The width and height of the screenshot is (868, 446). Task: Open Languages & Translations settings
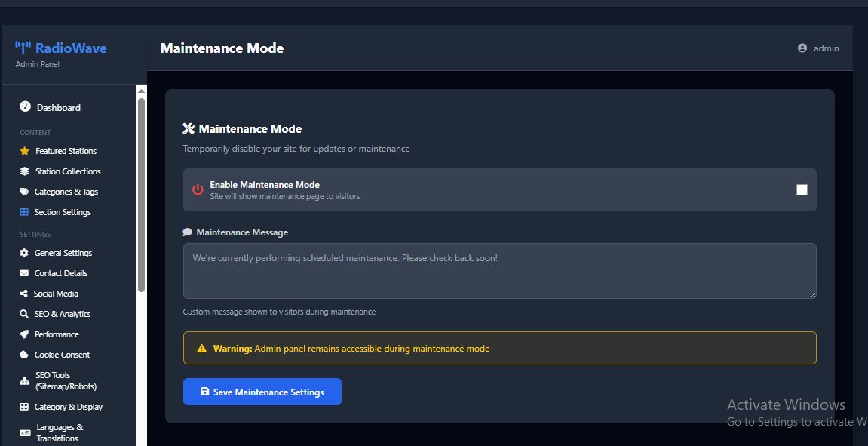coord(60,432)
